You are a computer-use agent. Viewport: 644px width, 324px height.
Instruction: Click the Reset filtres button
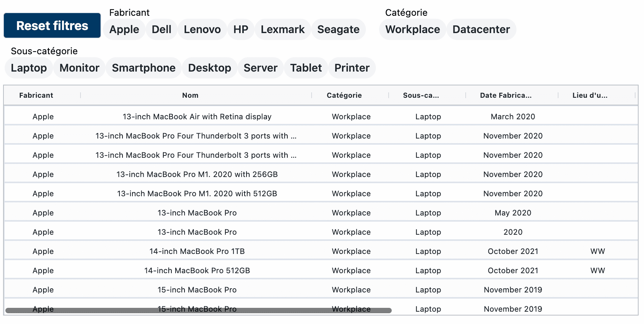pos(52,26)
